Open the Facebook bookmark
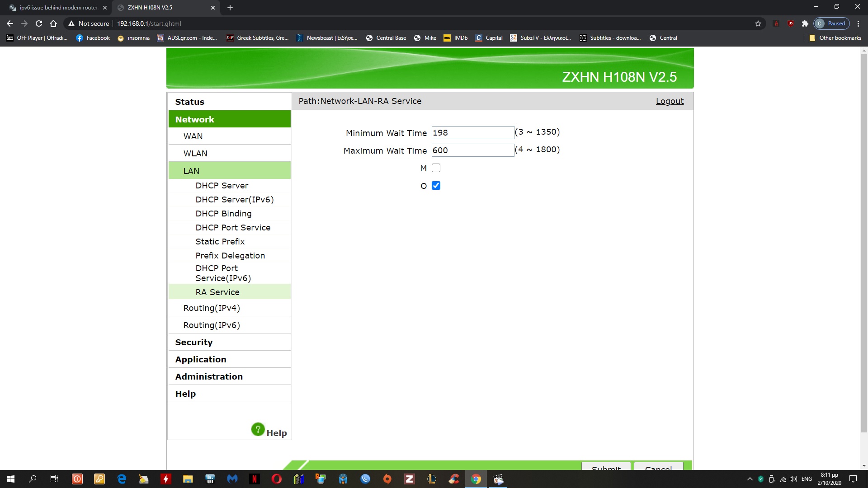Image resolution: width=868 pixels, height=488 pixels. (x=93, y=38)
